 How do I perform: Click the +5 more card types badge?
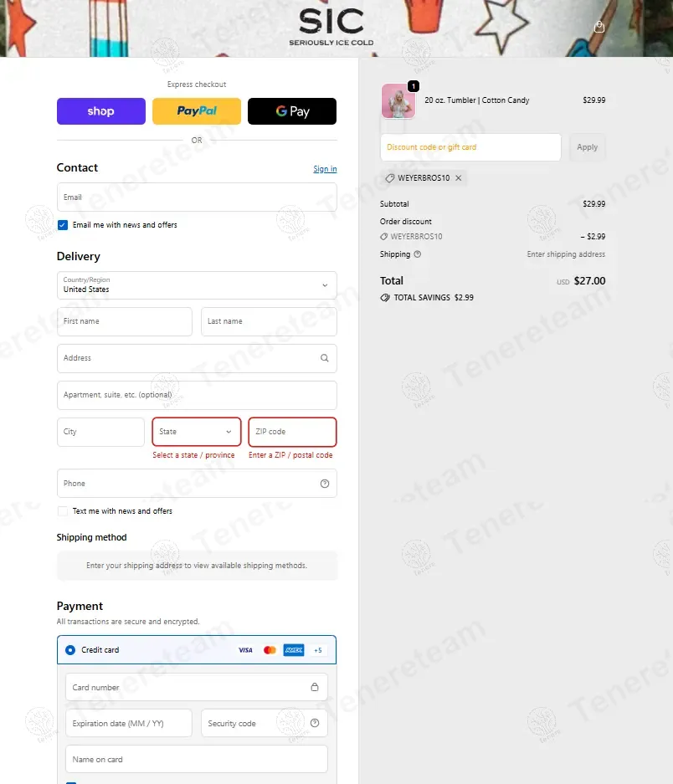(x=317, y=650)
